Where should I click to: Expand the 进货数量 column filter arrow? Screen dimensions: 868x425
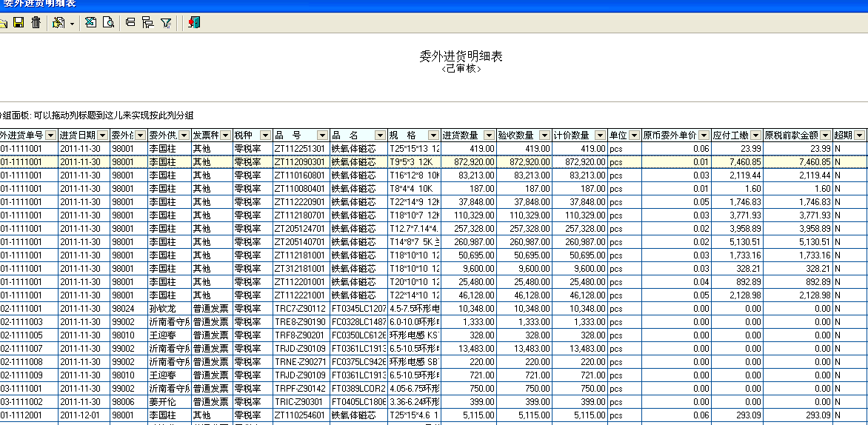[x=489, y=135]
